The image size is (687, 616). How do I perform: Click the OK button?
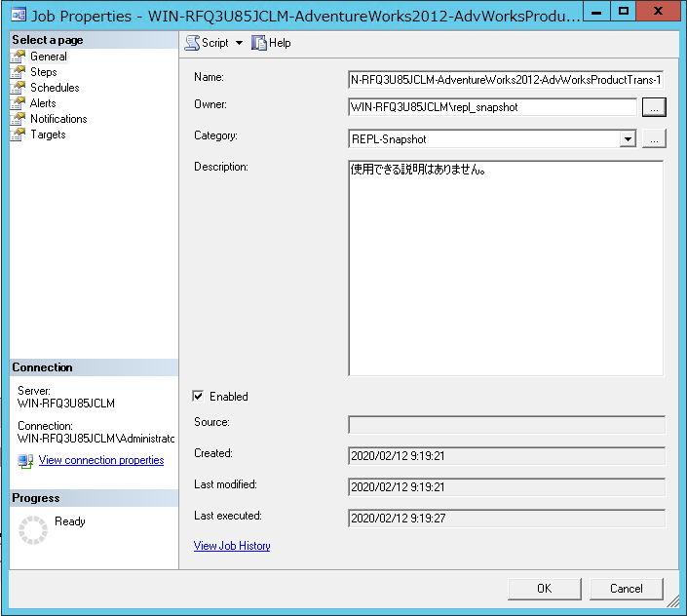tap(544, 589)
